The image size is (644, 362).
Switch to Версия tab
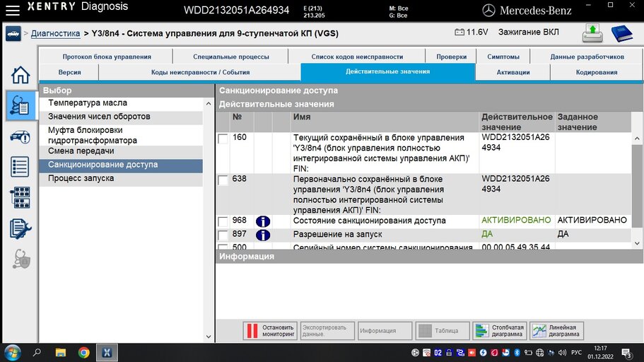click(x=69, y=72)
